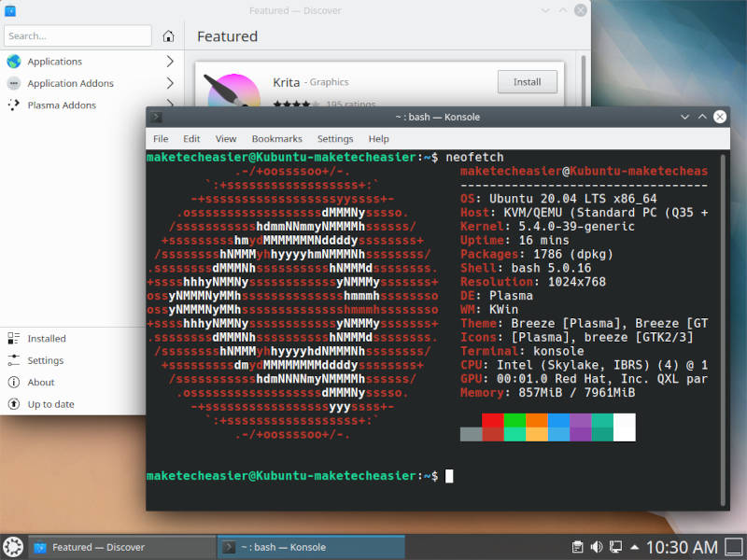The height and width of the screenshot is (560, 747).
Task: Open Discover's Settings section
Action: coord(42,360)
